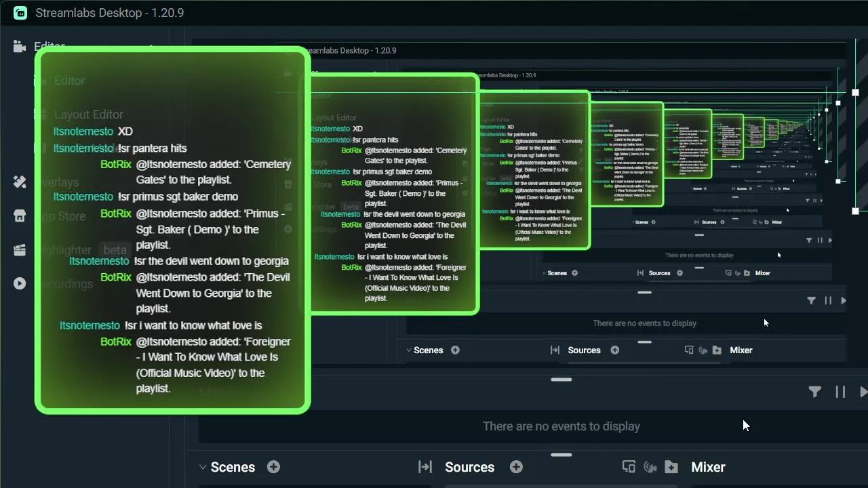Click the guest cam icon before the folder icon
The image size is (868, 488).
click(650, 466)
